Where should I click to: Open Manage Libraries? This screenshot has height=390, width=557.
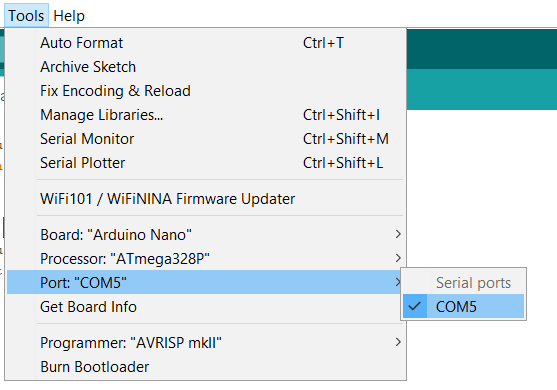(x=205, y=115)
